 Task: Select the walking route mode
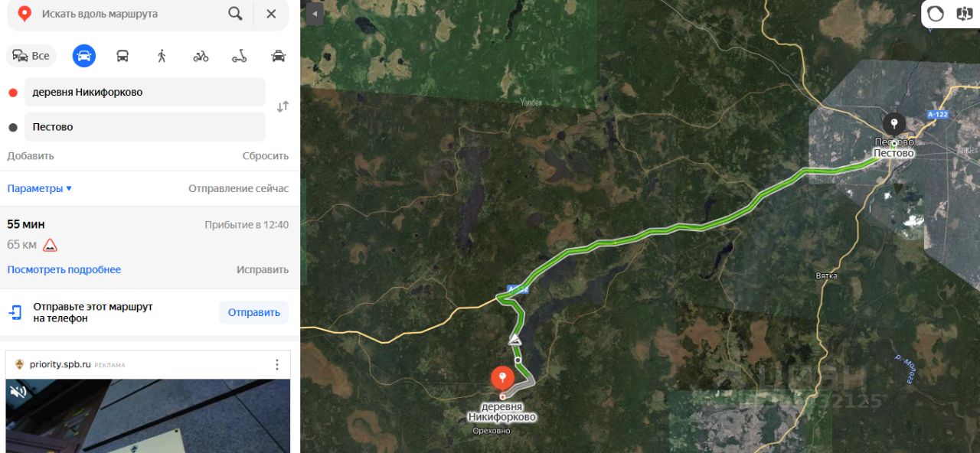(x=162, y=56)
